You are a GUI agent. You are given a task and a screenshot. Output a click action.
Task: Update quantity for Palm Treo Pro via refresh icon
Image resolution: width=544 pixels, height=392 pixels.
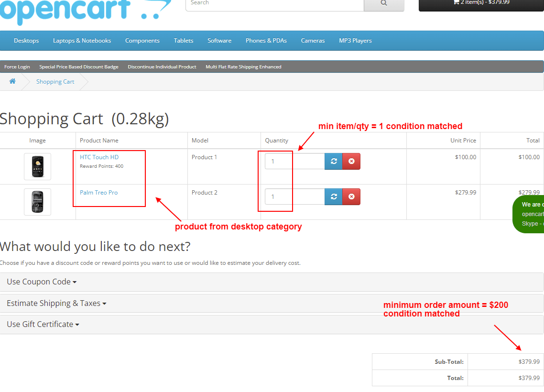[333, 196]
